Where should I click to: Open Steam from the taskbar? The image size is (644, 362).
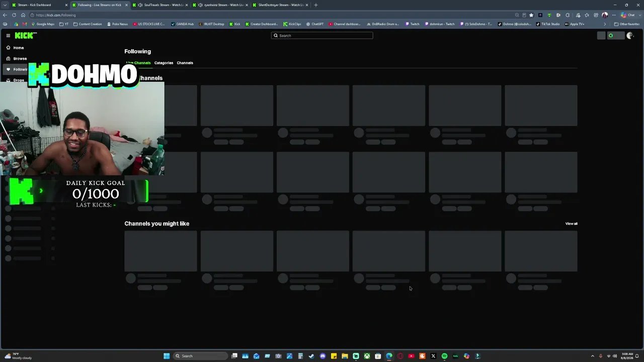(x=311, y=356)
